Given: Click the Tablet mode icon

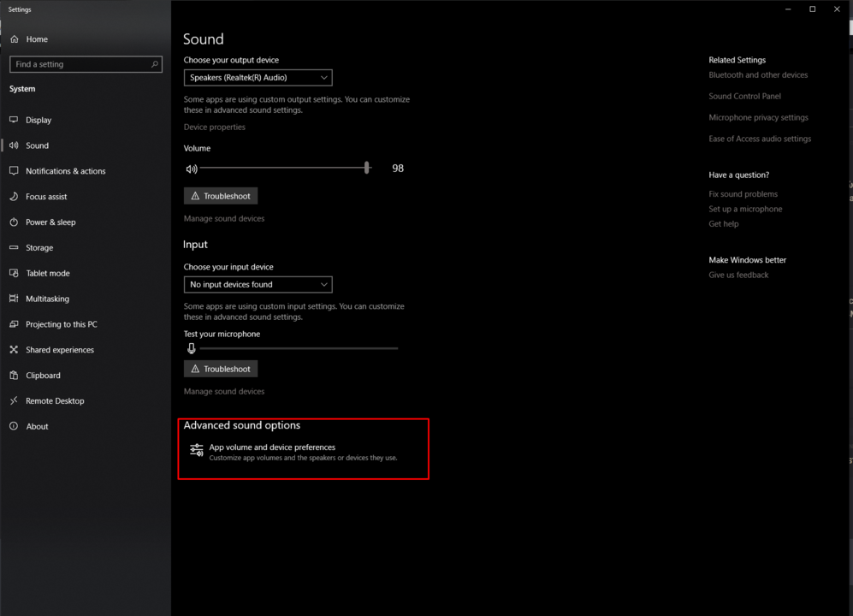Looking at the screenshot, I should (x=15, y=273).
